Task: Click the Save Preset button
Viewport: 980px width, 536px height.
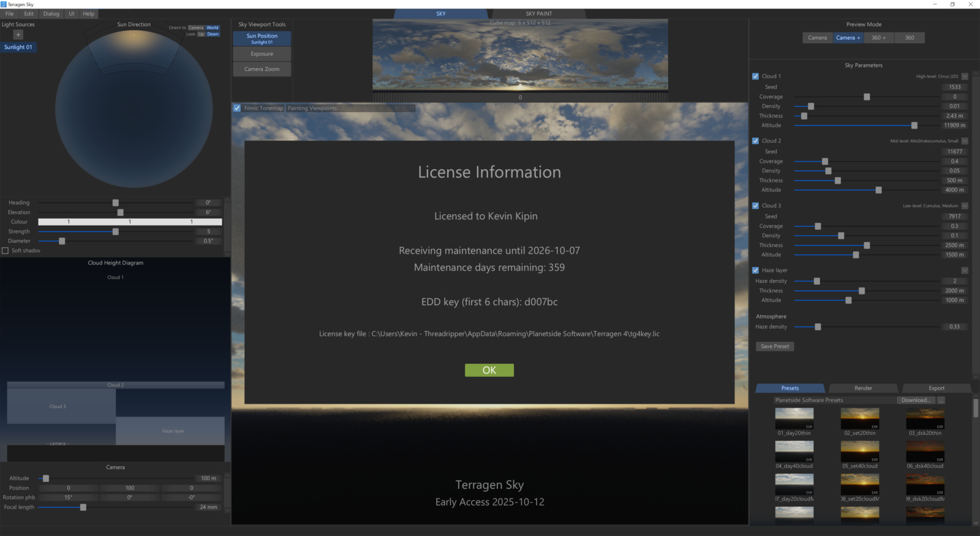Action: (x=775, y=346)
